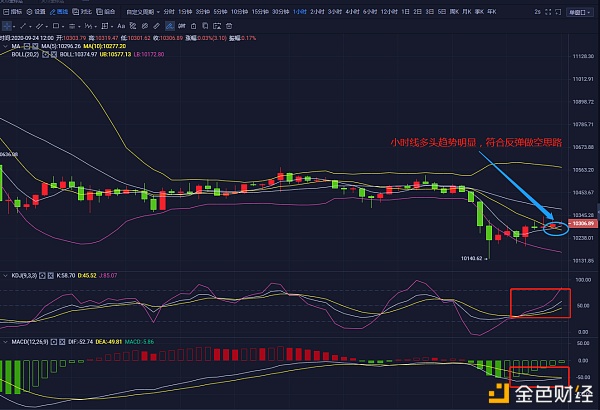
Task: Open the 单窗口 window layout dropdown
Action: (579, 12)
